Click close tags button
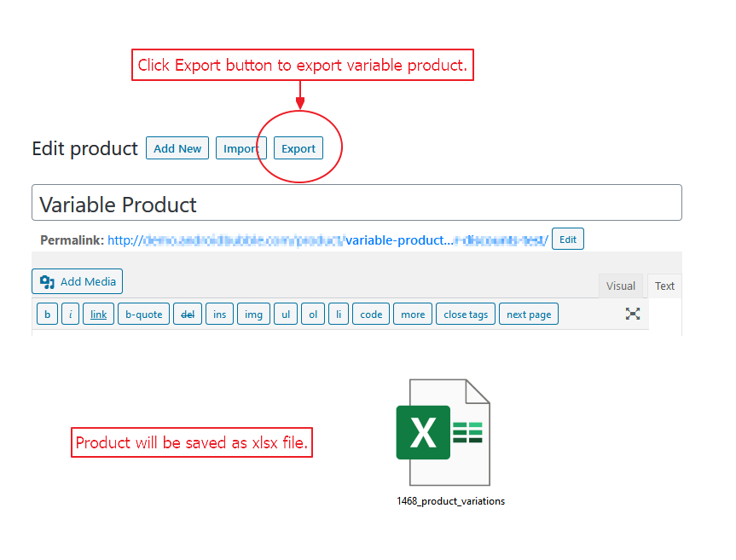This screenshot has height=560, width=736. pyautogui.click(x=466, y=315)
